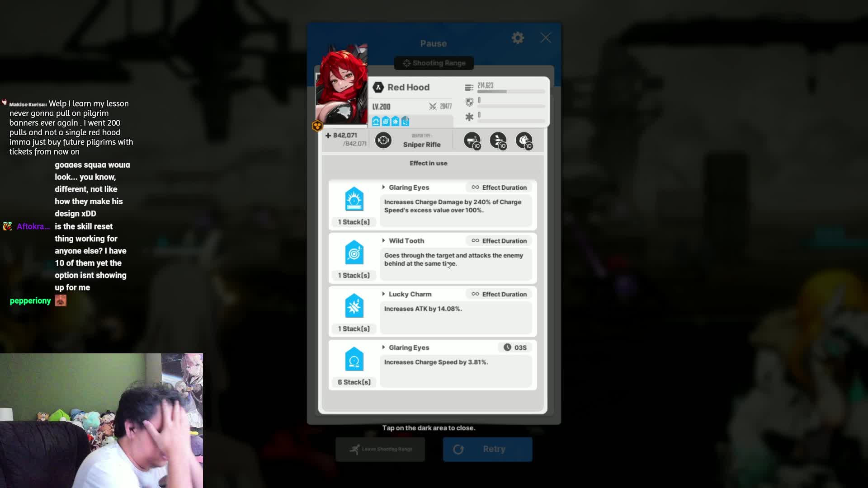The height and width of the screenshot is (488, 868).
Task: Click 'Increases ATK by 14.08%' description
Action: 423,309
